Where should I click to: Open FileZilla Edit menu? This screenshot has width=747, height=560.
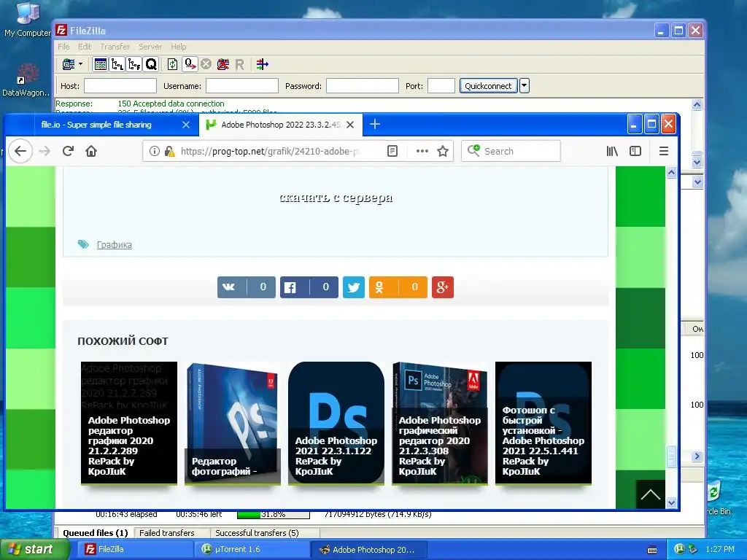[85, 47]
